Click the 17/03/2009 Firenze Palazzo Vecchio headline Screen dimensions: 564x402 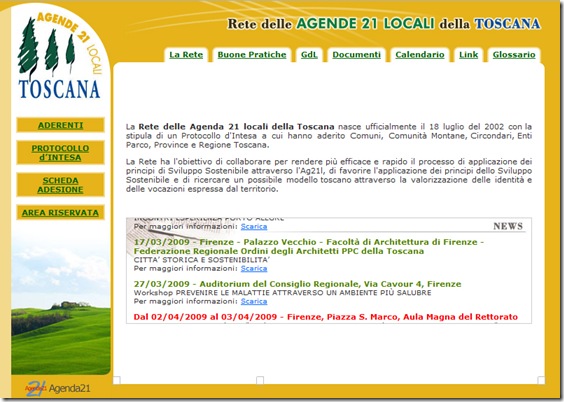309,247
